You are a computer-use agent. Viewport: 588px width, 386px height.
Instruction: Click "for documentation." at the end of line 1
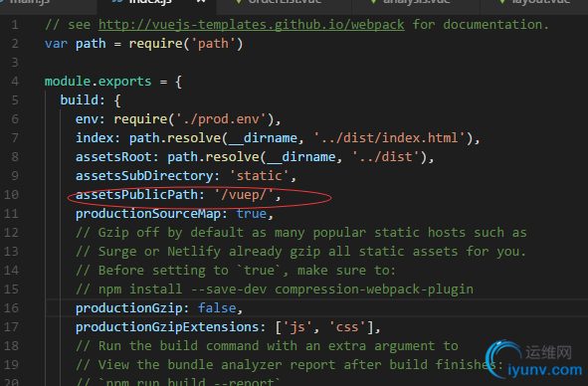point(481,25)
